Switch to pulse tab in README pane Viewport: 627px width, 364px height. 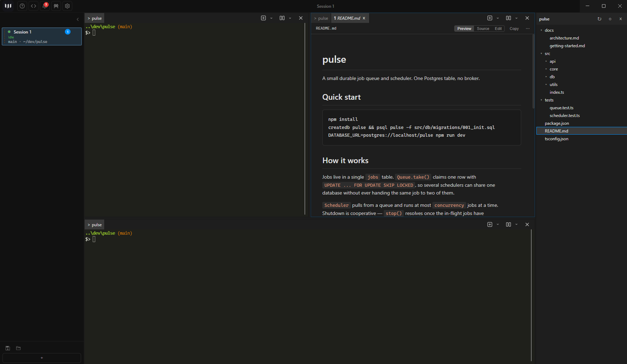click(x=321, y=18)
